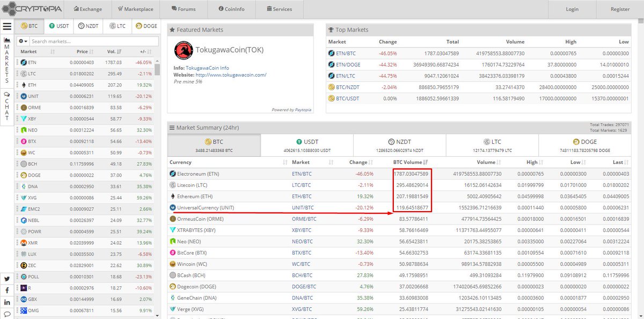
Task: Open the Twitter share icon
Action: [x=7, y=279]
